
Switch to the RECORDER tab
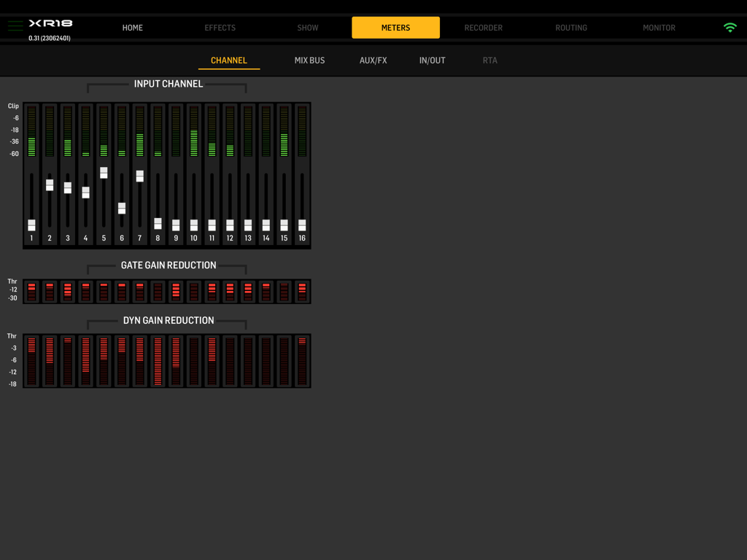click(x=483, y=27)
